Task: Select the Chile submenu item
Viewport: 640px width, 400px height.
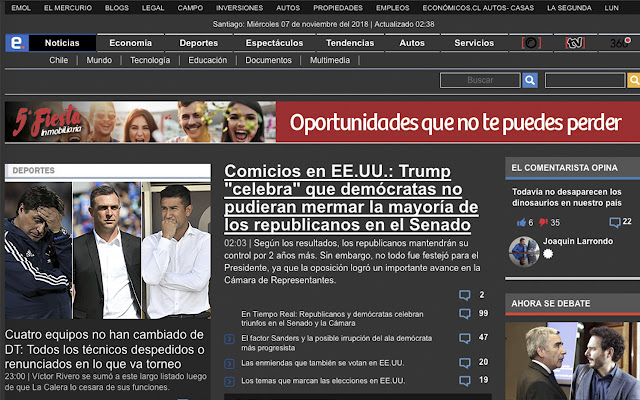Action: (x=59, y=60)
